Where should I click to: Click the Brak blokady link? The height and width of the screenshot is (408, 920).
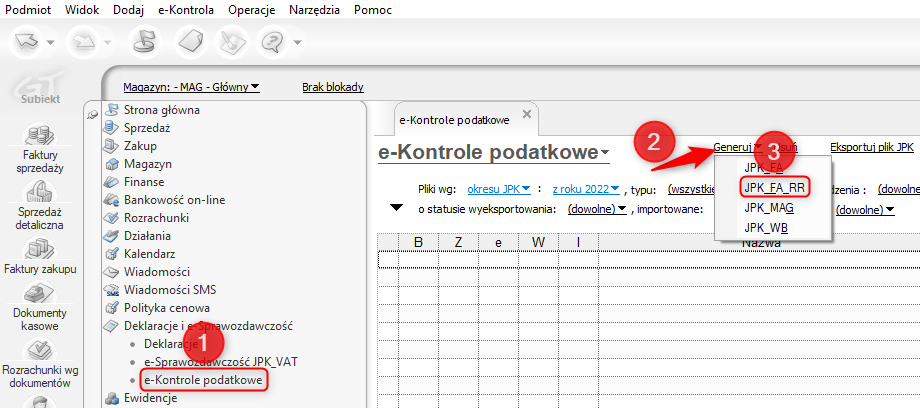point(332,87)
